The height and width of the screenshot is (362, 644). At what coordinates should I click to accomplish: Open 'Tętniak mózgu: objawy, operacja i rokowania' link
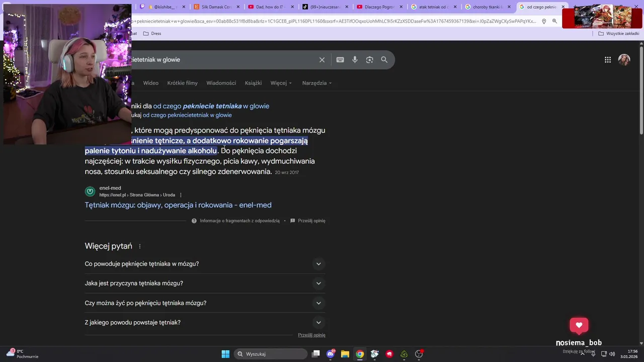pyautogui.click(x=178, y=205)
